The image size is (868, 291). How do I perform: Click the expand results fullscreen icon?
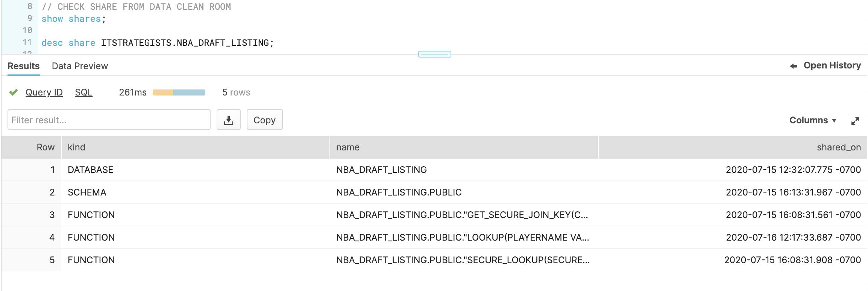pos(855,121)
